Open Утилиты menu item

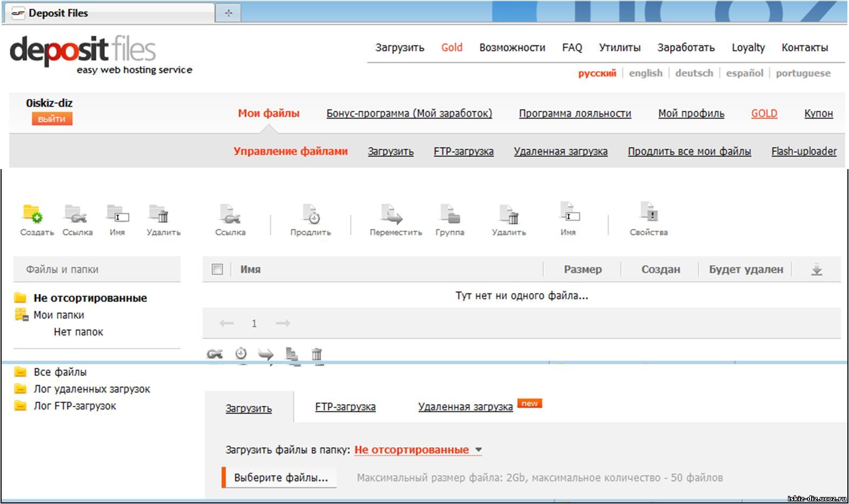(620, 48)
